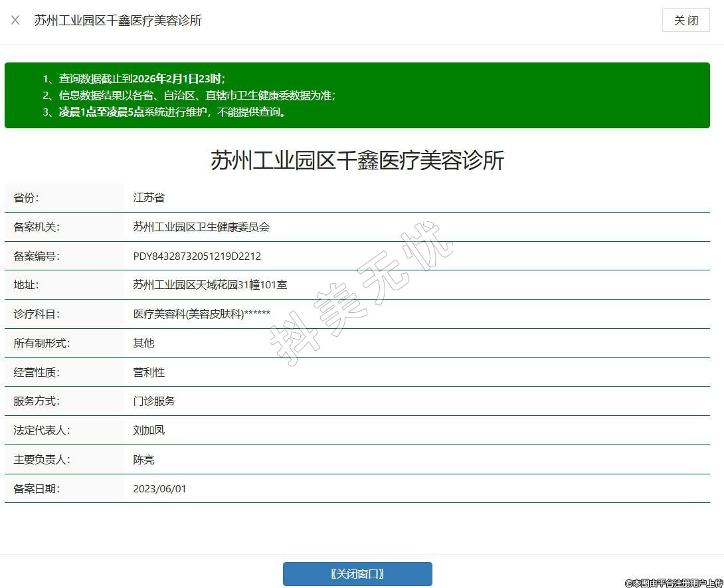Select the filing date 2023/06/01
This screenshot has height=588, width=724.
tap(159, 489)
